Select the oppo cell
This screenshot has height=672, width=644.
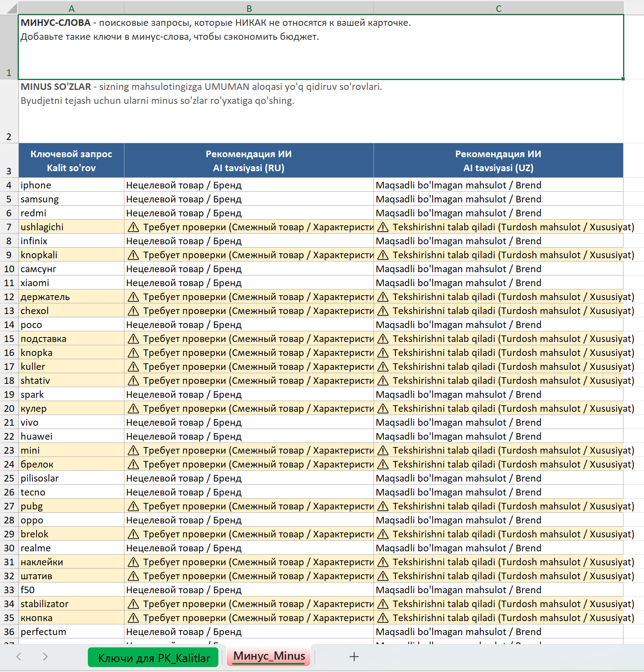tap(71, 520)
